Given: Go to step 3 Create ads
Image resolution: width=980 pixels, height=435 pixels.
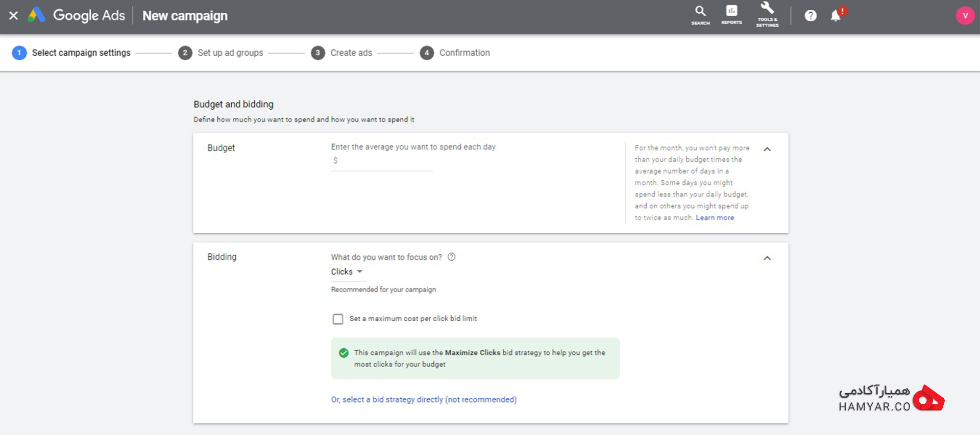Looking at the screenshot, I should click(341, 53).
